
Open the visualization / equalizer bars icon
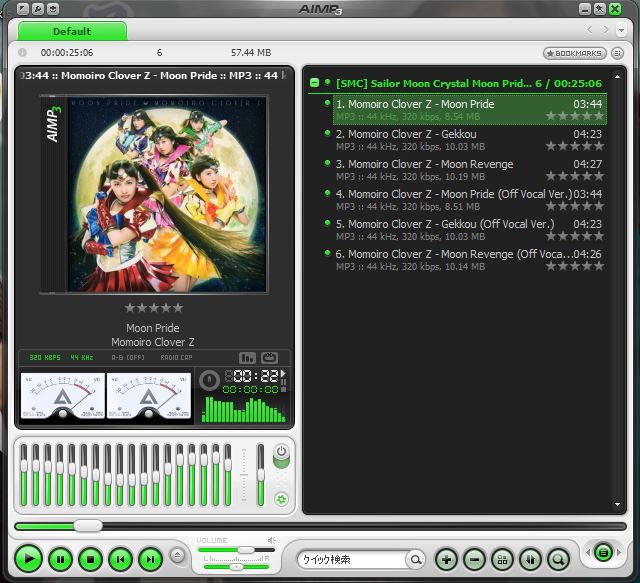pos(247,358)
